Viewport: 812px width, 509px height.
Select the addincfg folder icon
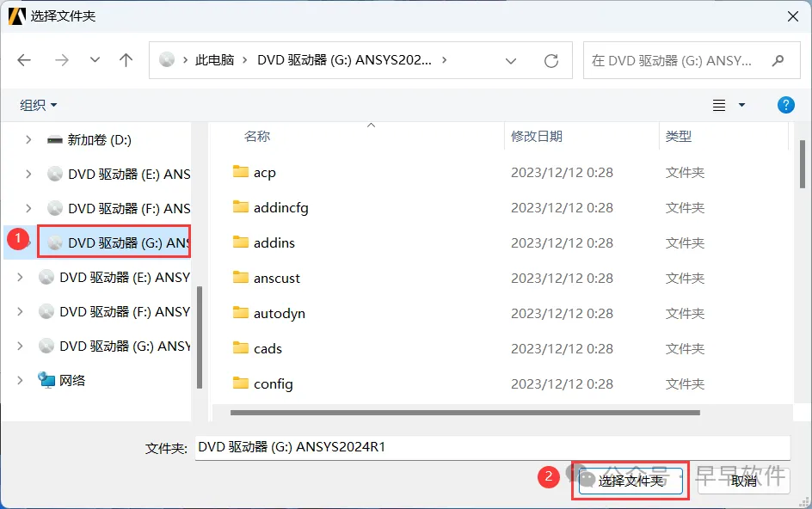[x=240, y=206]
